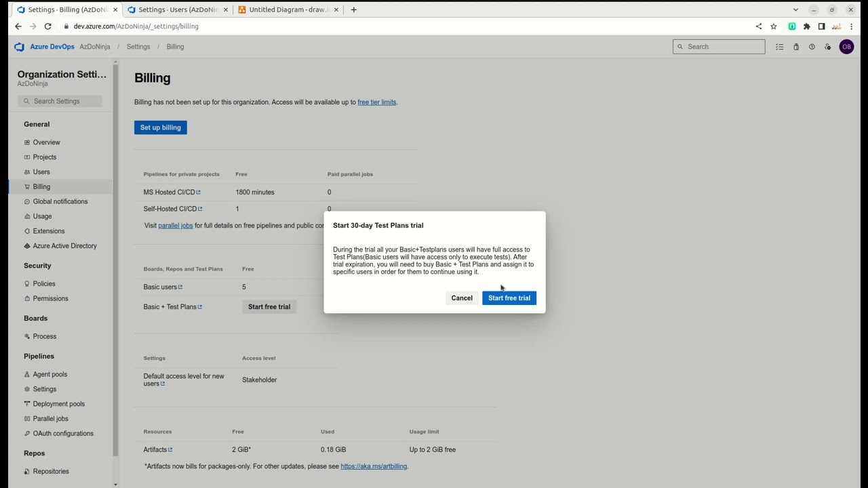This screenshot has width=868, height=488.
Task: Click AzDoNinja breadcrumb
Action: pyautogui.click(x=94, y=47)
